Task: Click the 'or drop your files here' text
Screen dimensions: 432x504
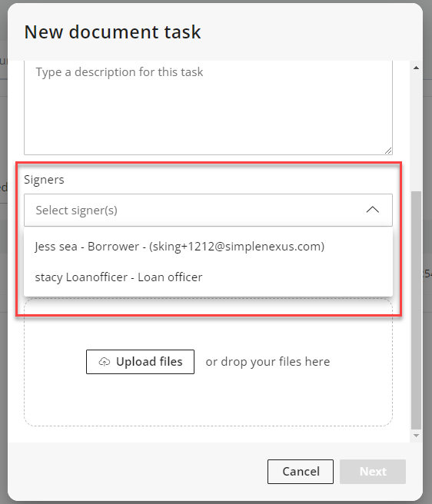Action: (x=268, y=362)
